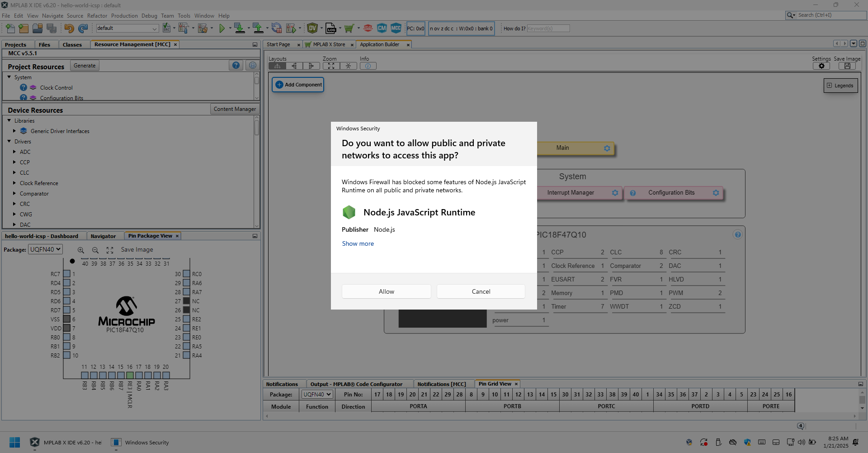Click Cancel in the Windows Security dialog

tap(481, 291)
